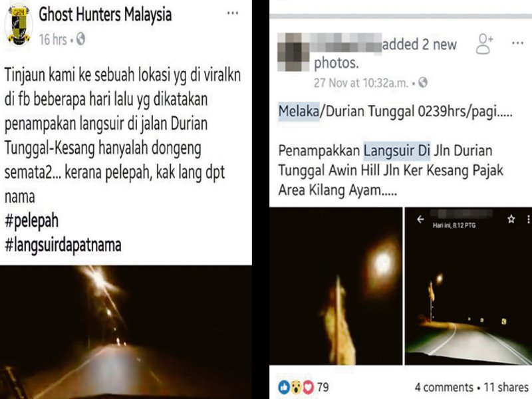Tap the #pelepah hashtag
532x399 pixels.
point(31,221)
